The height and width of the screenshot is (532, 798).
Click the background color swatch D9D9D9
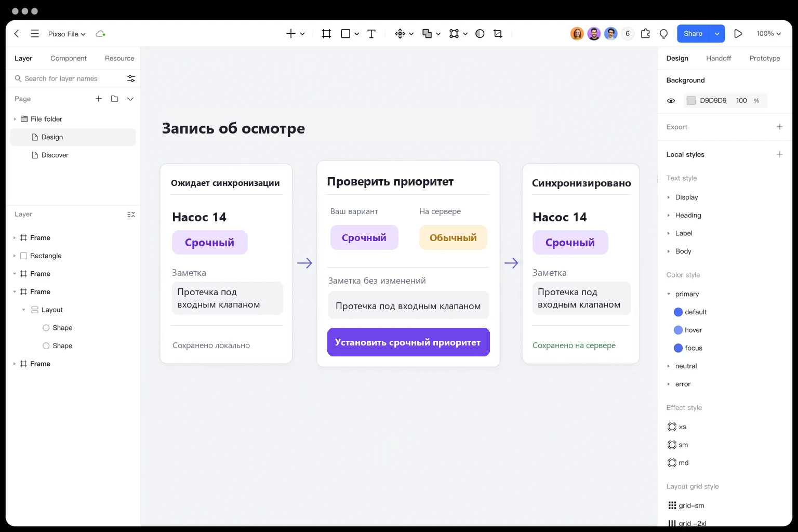[691, 101]
